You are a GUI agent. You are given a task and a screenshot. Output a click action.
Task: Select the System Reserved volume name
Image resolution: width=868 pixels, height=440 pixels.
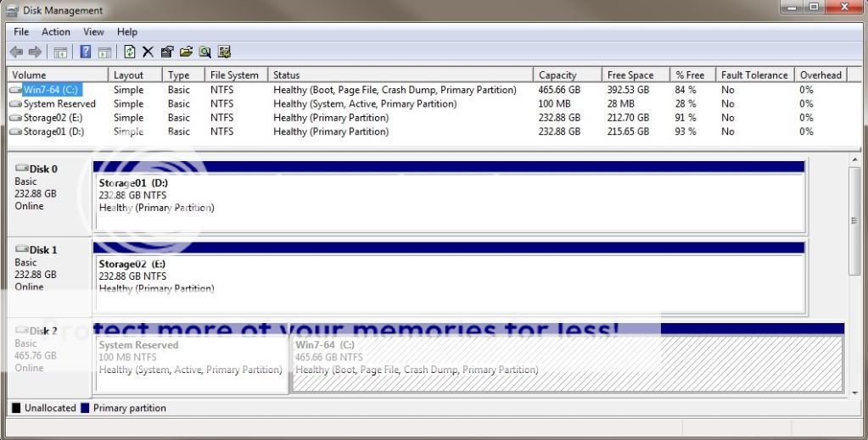pyautogui.click(x=59, y=103)
